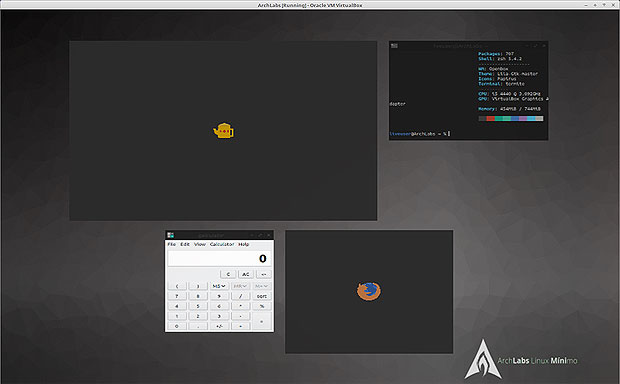Select the teapot application icon
The height and width of the screenshot is (384, 620).
(223, 131)
